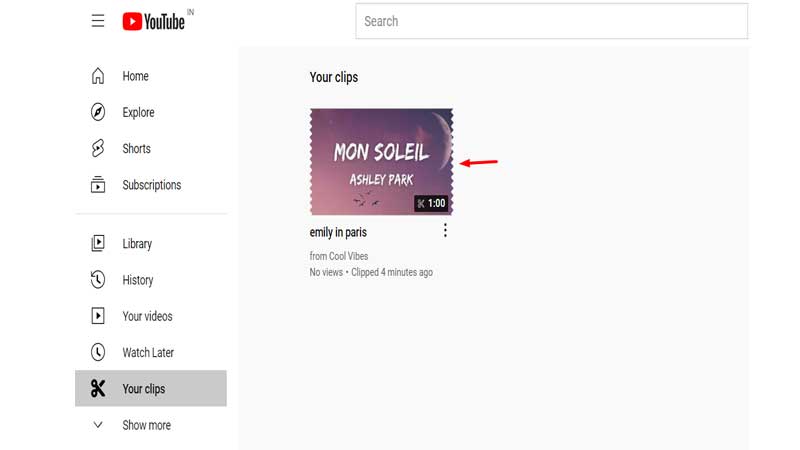This screenshot has height=450, width=800.
Task: Expand the sidebar with Show more chevron
Action: point(97,424)
